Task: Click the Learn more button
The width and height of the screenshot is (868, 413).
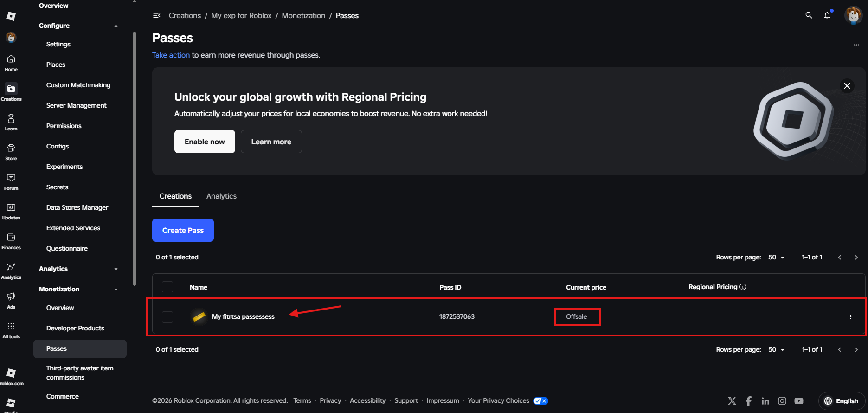Action: [271, 142]
